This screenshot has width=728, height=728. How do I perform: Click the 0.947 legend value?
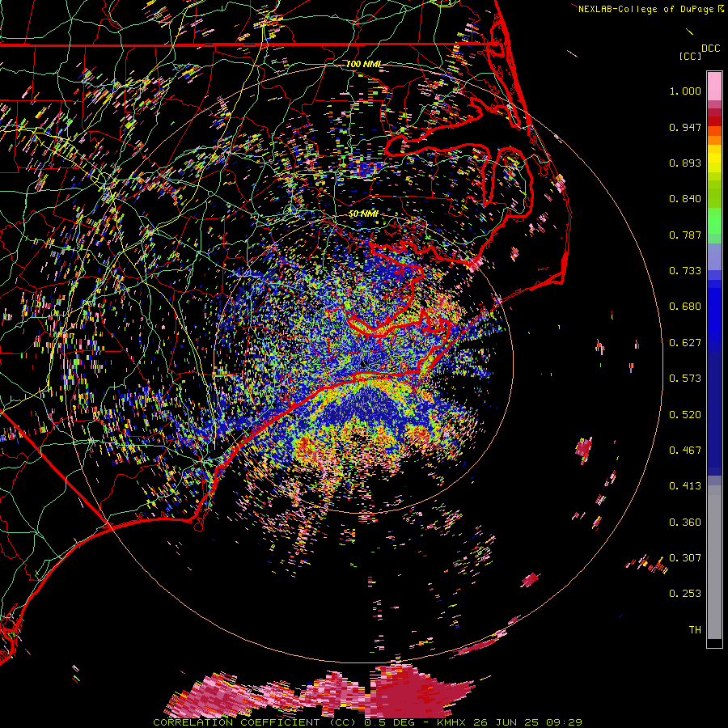pos(685,127)
